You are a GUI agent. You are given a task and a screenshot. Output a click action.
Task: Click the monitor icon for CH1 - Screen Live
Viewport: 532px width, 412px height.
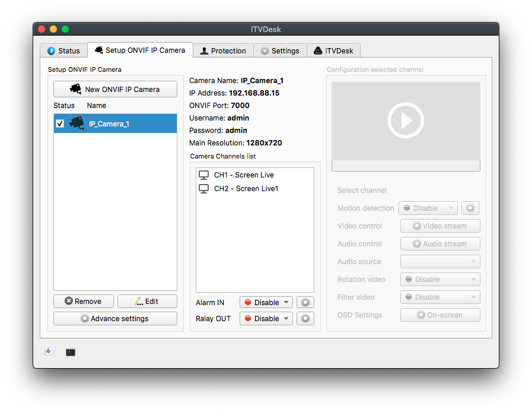(204, 175)
